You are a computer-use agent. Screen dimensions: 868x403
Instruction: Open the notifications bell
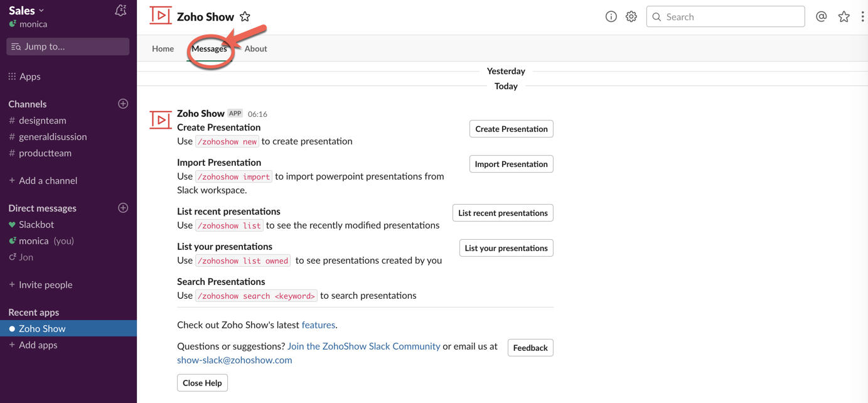[121, 10]
